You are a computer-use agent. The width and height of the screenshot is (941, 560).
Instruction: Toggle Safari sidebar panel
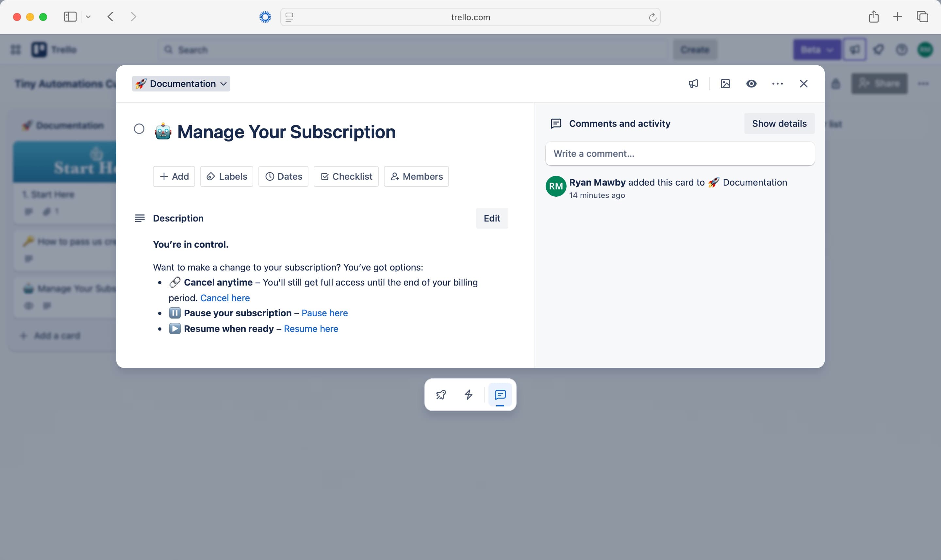pyautogui.click(x=70, y=17)
